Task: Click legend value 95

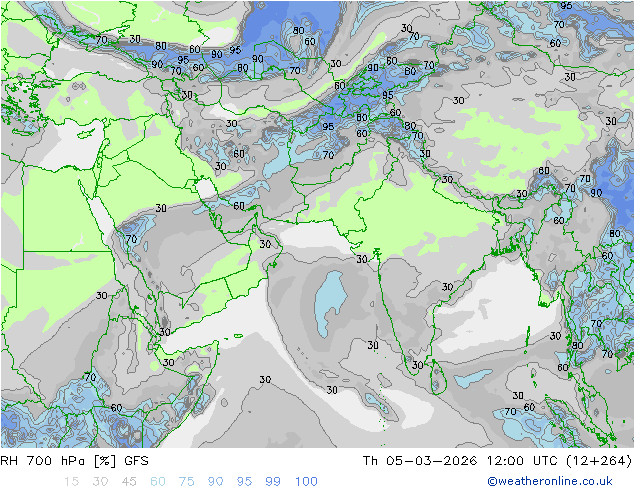Action: coord(244,482)
